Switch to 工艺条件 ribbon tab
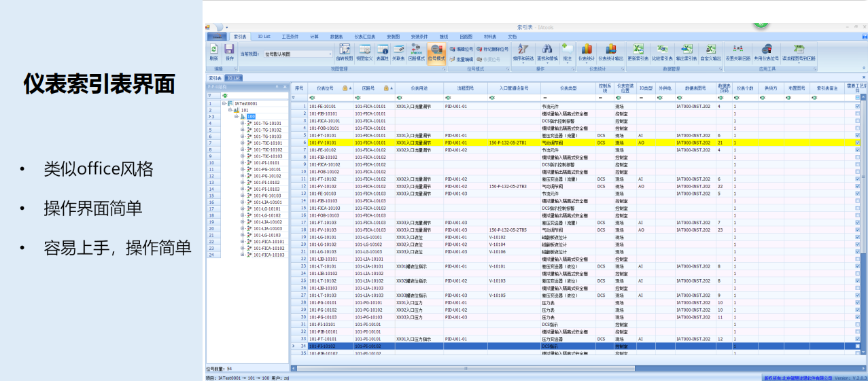Image resolution: width=868 pixels, height=381 pixels. coord(290,35)
